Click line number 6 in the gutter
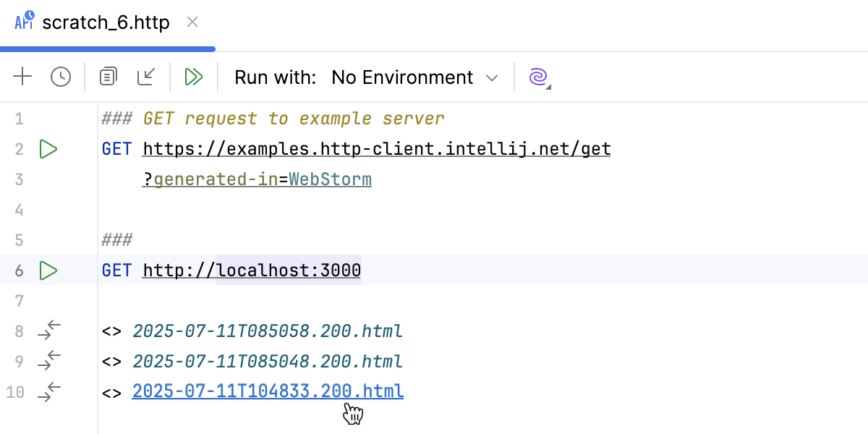The image size is (868, 434). [x=19, y=270]
